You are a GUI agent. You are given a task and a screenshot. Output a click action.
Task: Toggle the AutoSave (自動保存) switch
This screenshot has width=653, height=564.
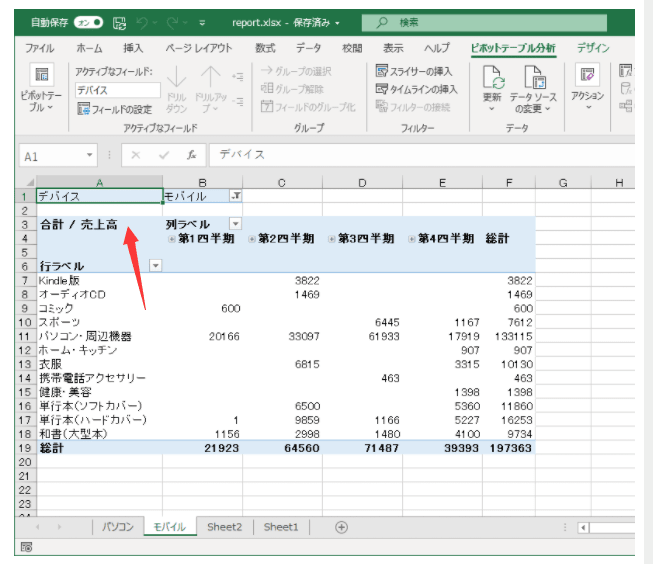tap(88, 22)
